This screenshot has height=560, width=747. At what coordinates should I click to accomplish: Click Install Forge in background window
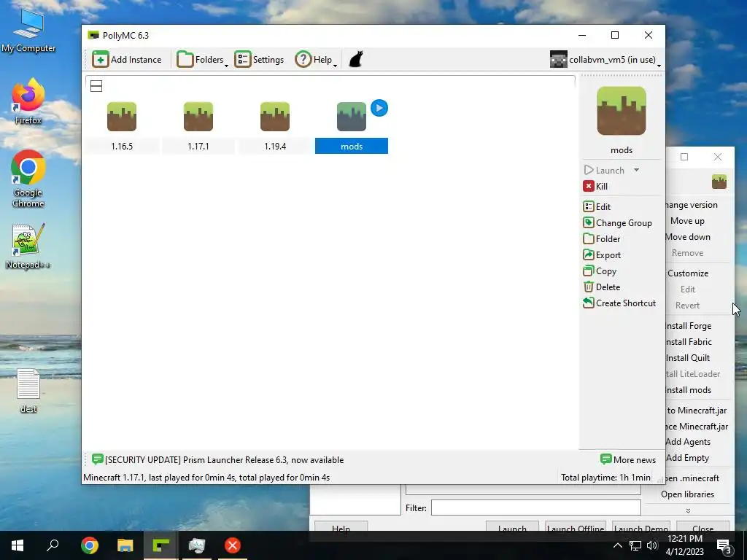[x=689, y=326]
